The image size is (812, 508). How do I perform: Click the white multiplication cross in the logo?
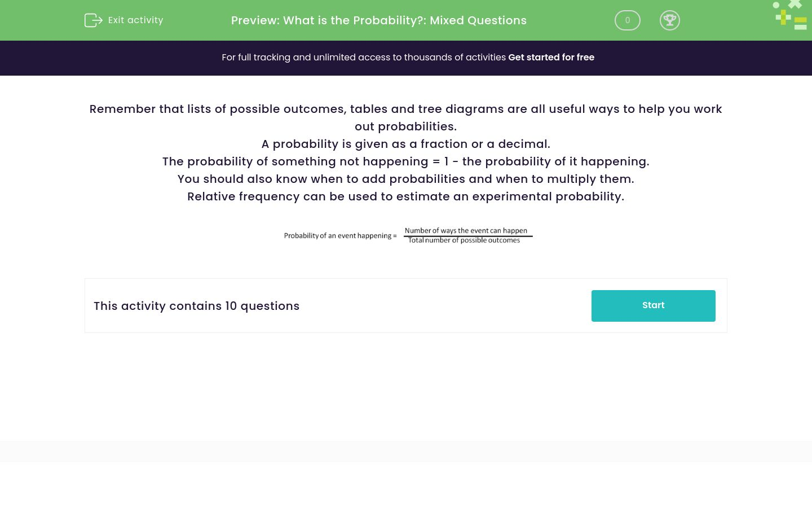click(795, 3)
